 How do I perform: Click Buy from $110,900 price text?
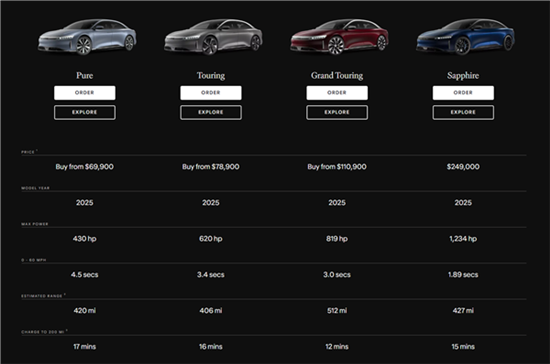(337, 167)
